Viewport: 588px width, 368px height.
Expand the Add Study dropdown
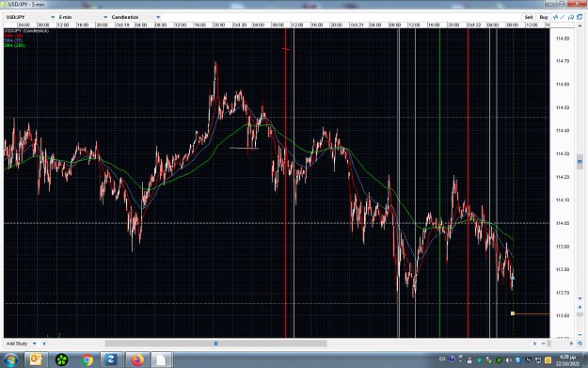[x=22, y=344]
